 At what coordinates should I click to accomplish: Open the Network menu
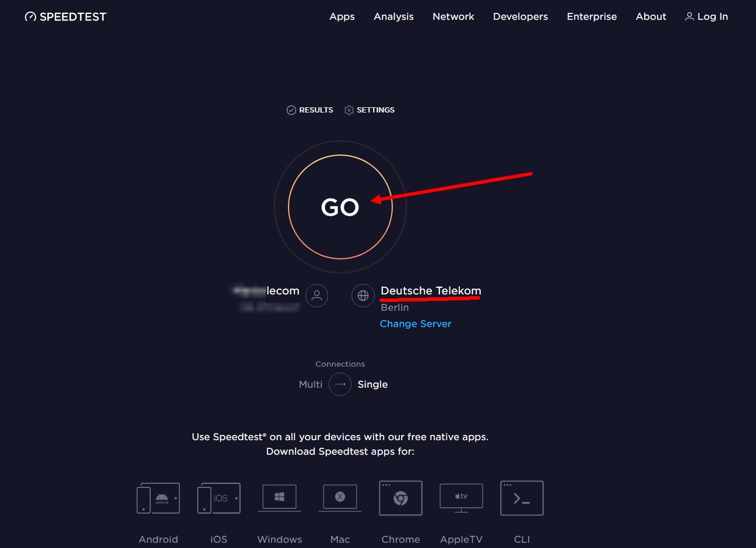pyautogui.click(x=453, y=17)
